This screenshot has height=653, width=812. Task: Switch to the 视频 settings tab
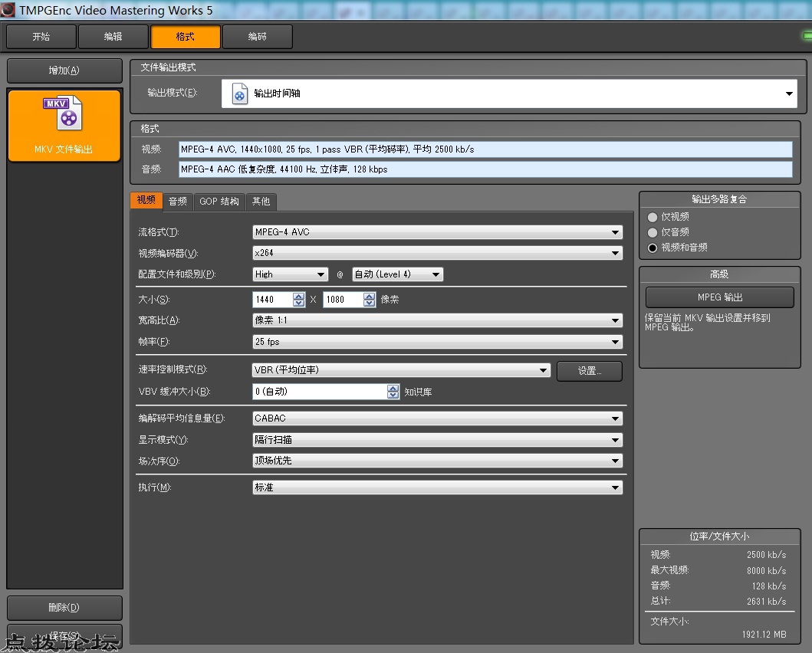146,201
